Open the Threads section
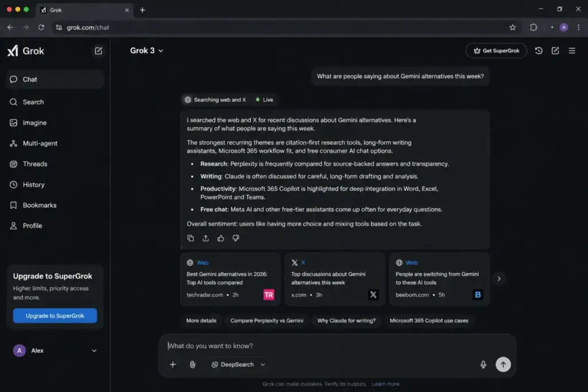 (55, 164)
